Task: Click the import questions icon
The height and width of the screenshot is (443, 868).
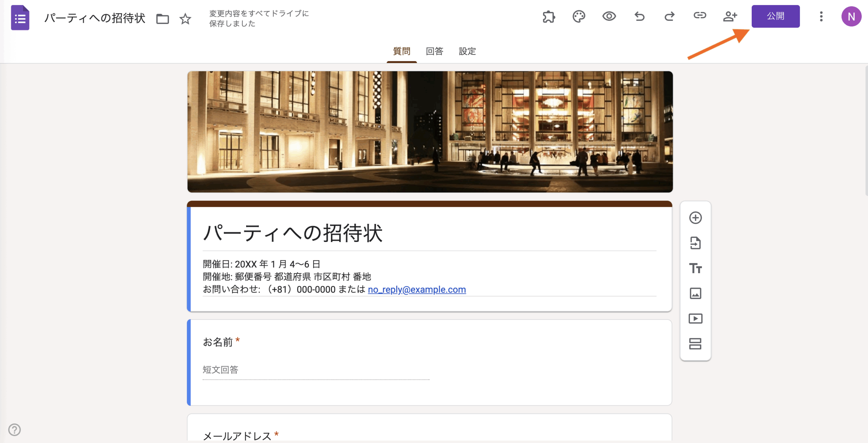Action: click(x=695, y=243)
